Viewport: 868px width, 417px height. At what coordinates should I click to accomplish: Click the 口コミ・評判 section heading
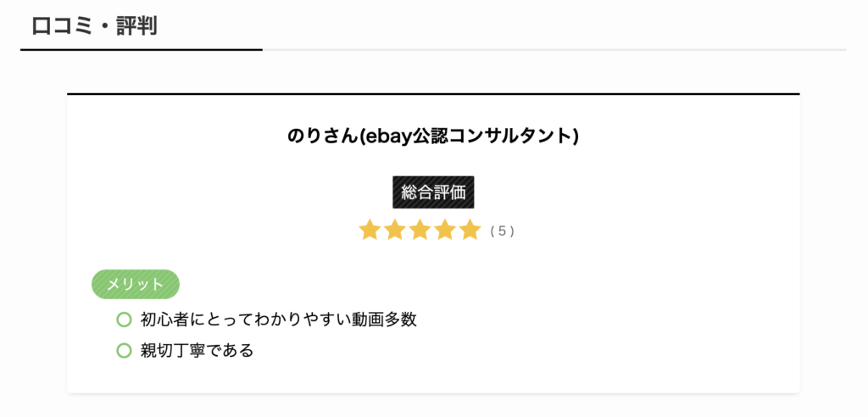[x=95, y=26]
